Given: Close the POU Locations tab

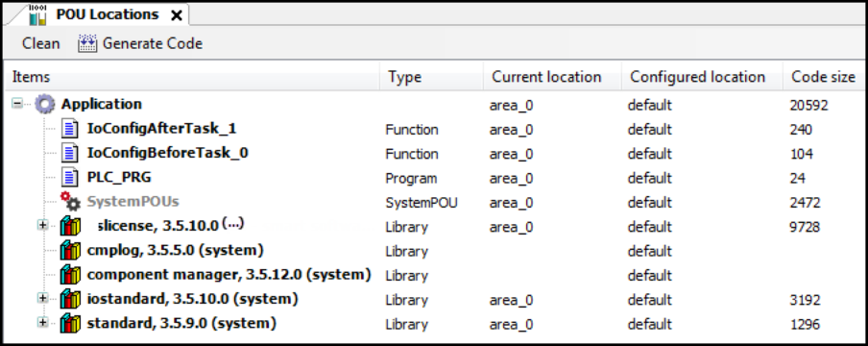Looking at the screenshot, I should coord(176,15).
